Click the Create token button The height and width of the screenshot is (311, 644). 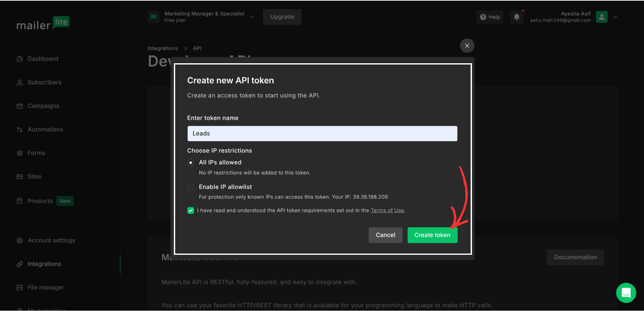click(x=432, y=235)
